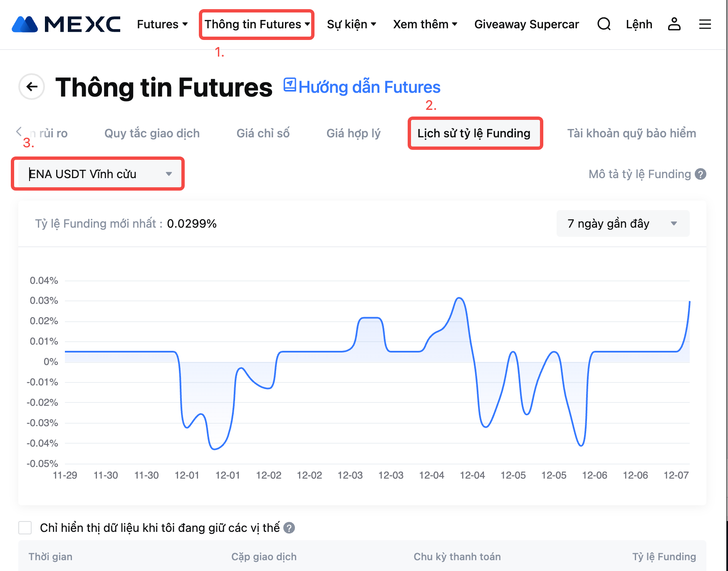Select the Lịch sử tỷ lệ Funding tab

click(x=474, y=133)
